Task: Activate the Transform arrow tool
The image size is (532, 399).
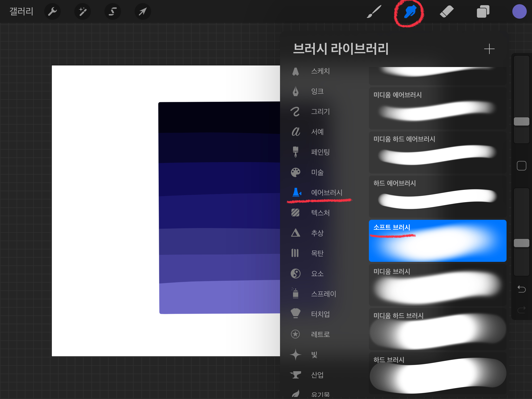Action: point(143,12)
